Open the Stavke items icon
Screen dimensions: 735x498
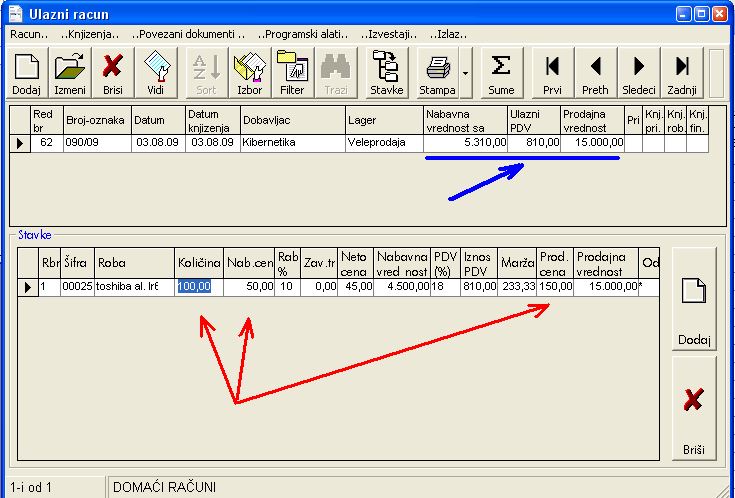[387, 73]
